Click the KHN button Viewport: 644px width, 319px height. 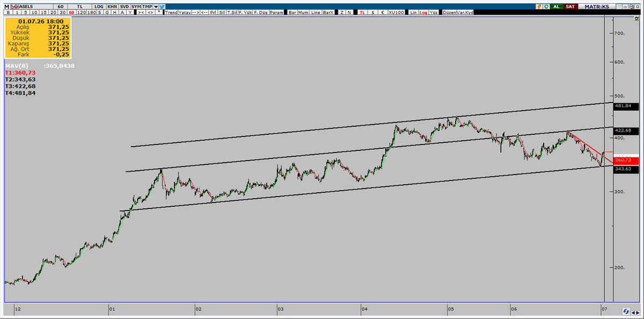pyautogui.click(x=112, y=6)
